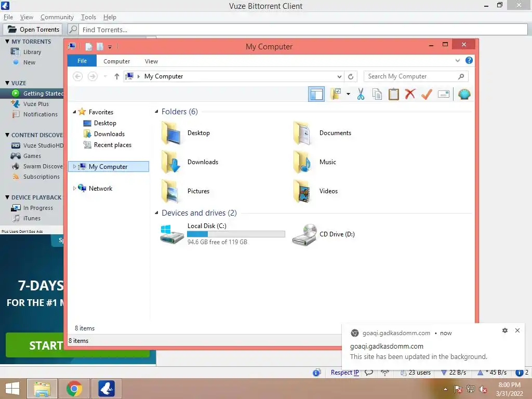Click the Search My Computer field
Screen dimensions: 532x399
click(416, 76)
